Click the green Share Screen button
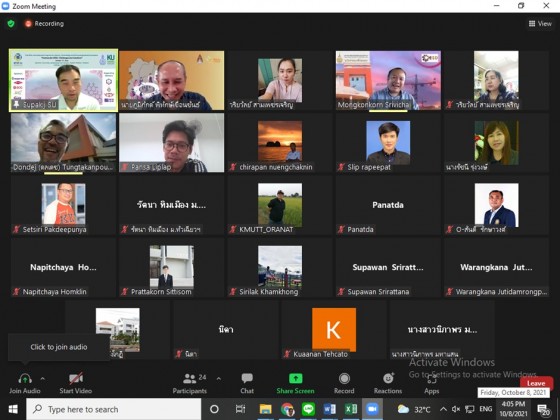560x420 pixels. (295, 383)
